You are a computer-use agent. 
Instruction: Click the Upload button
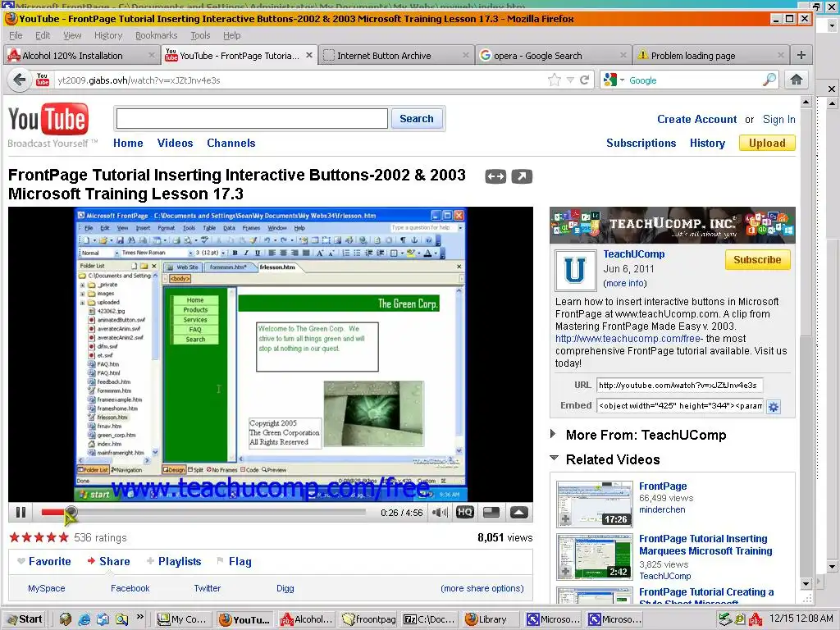(767, 143)
